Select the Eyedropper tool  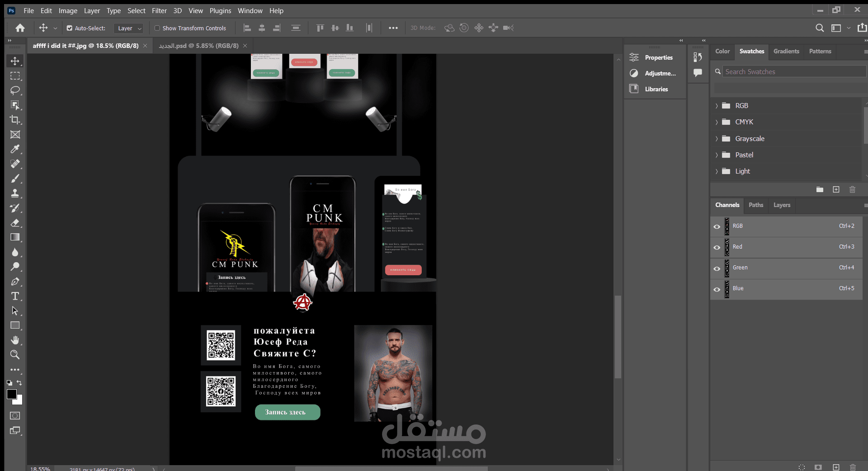coord(15,149)
